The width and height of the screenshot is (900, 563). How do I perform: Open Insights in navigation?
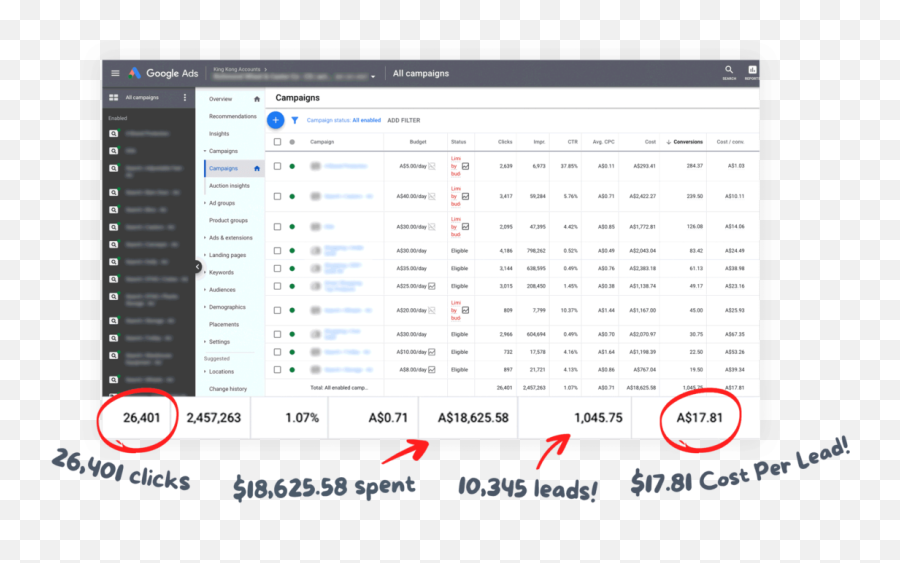219,134
